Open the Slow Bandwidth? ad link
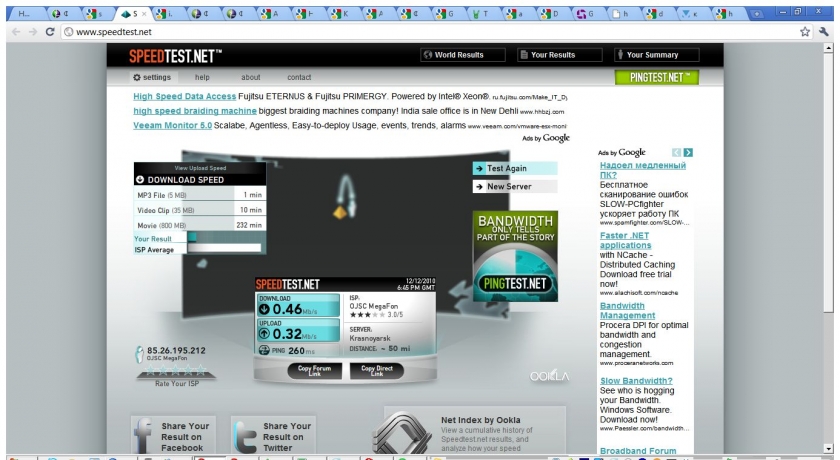The width and height of the screenshot is (840, 460). (x=636, y=381)
